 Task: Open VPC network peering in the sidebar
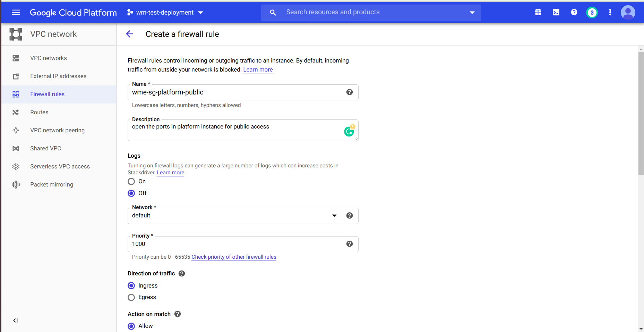(x=57, y=131)
